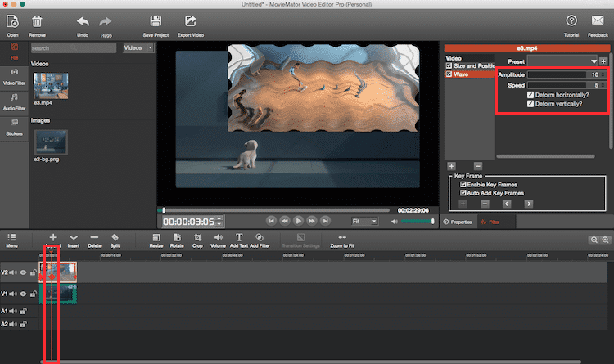Lock the V2 track

[34, 272]
